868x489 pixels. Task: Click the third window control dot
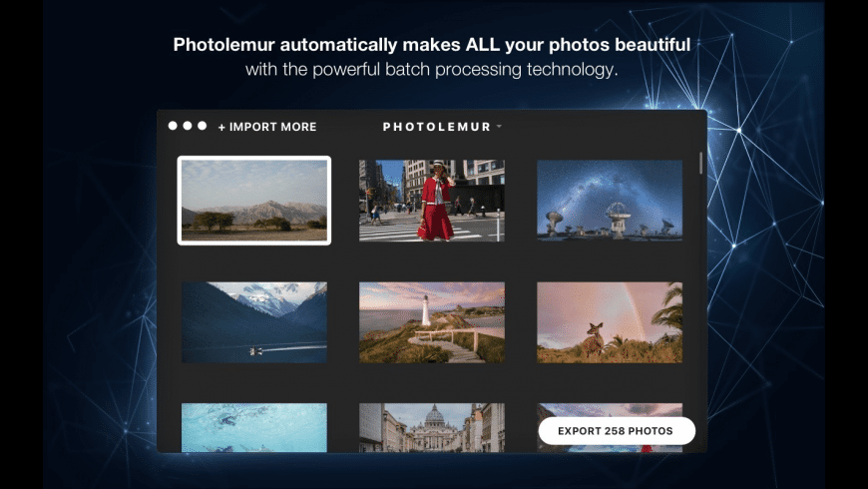click(x=203, y=126)
